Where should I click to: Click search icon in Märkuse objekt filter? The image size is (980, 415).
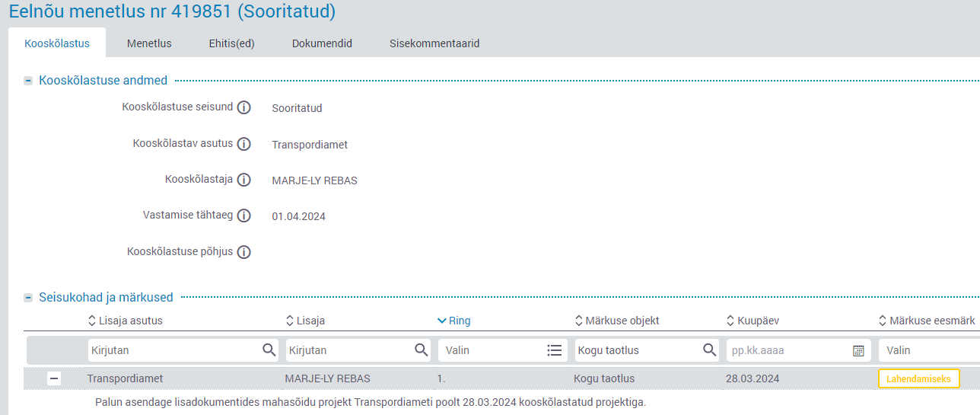tap(709, 350)
